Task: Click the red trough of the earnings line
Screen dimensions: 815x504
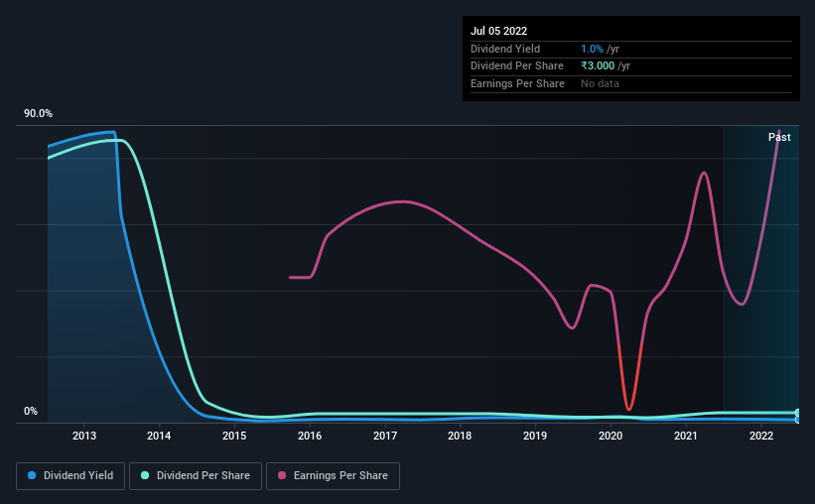Action: [629, 408]
